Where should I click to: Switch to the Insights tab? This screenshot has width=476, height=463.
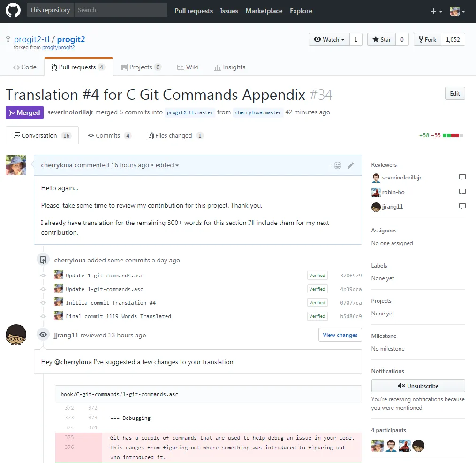(x=229, y=67)
